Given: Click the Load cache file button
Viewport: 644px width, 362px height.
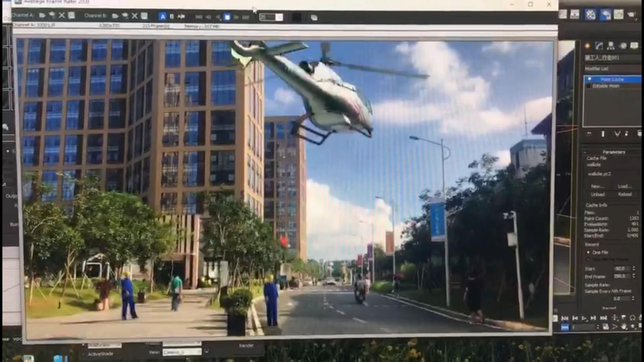Looking at the screenshot, I should 625,186.
